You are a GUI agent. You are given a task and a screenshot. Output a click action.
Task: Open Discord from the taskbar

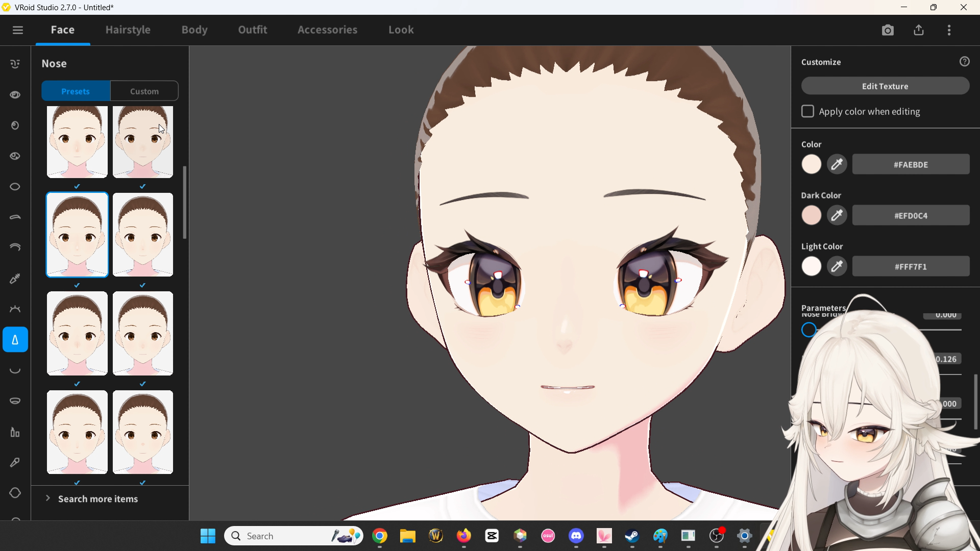click(576, 536)
